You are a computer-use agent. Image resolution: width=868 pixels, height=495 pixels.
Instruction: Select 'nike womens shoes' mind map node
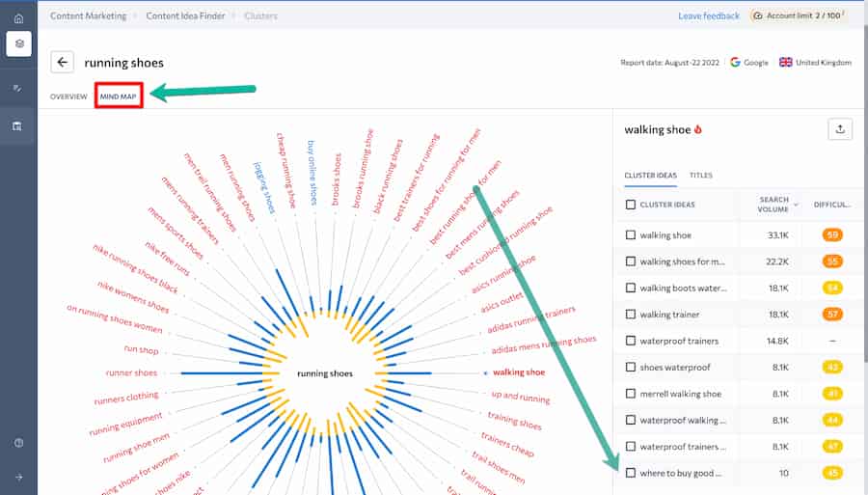[x=133, y=296]
